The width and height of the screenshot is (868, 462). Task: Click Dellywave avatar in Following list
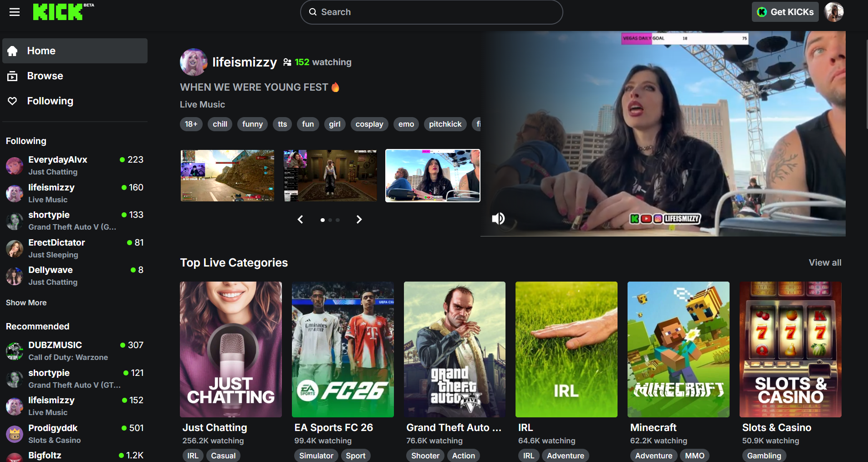coord(15,276)
